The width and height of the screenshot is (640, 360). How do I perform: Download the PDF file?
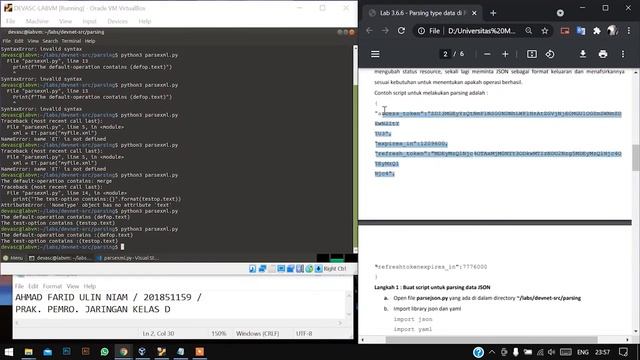[583, 54]
